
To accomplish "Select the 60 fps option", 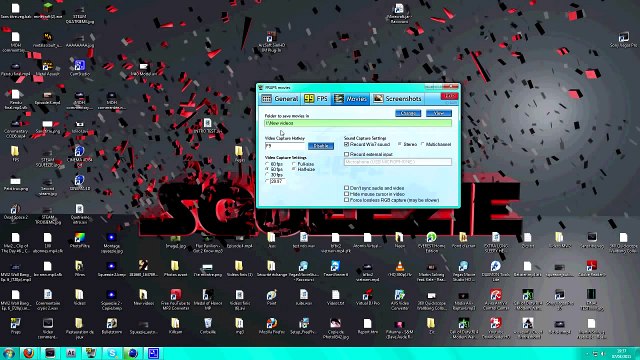I will 267,164.
